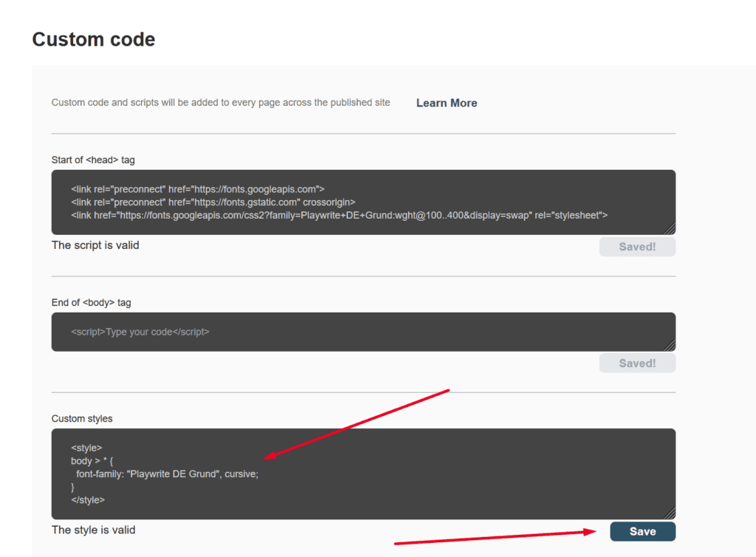This screenshot has width=756, height=557.
Task: Click the 'body > * {' line
Action: coord(92,461)
